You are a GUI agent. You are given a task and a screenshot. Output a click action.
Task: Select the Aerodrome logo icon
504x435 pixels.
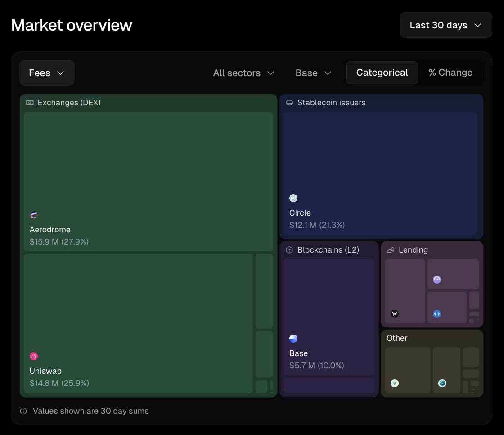pos(34,215)
